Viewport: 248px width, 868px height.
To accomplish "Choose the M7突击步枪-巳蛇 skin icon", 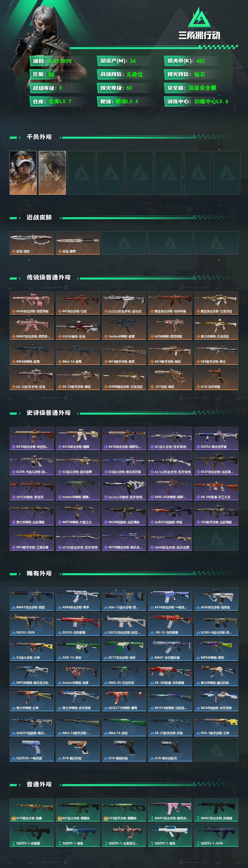I will tap(78, 303).
